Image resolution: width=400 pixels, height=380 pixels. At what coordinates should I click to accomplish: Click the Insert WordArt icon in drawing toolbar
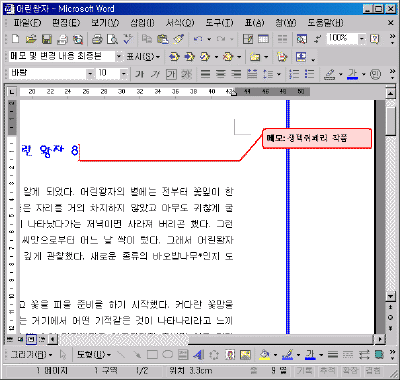coord(199,355)
